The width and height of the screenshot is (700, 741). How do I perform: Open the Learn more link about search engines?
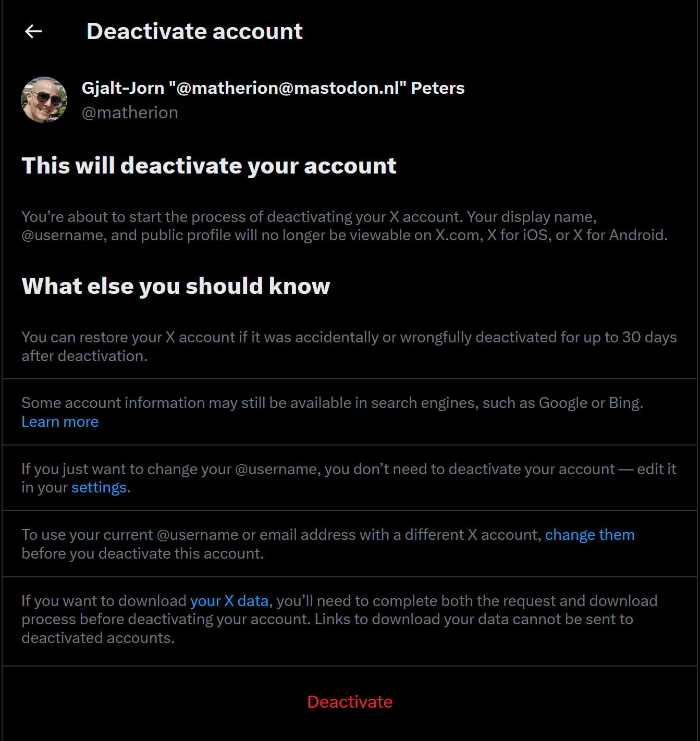pyautogui.click(x=59, y=422)
